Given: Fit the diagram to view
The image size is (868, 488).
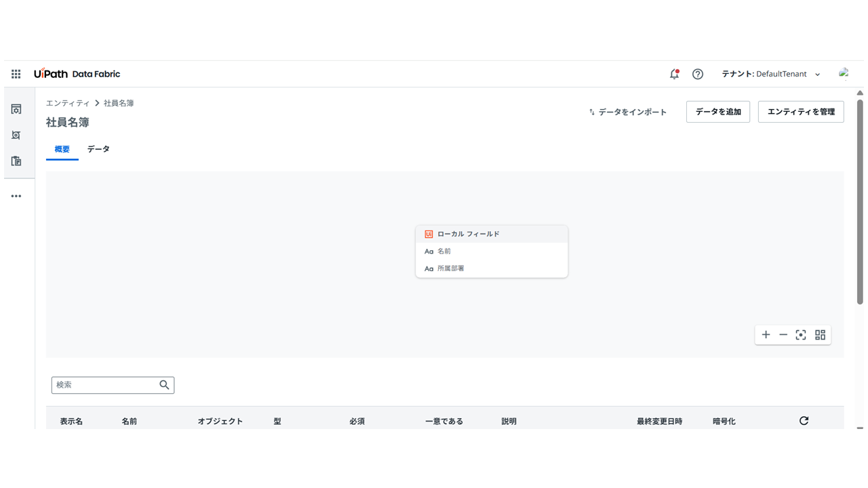Looking at the screenshot, I should click(801, 334).
